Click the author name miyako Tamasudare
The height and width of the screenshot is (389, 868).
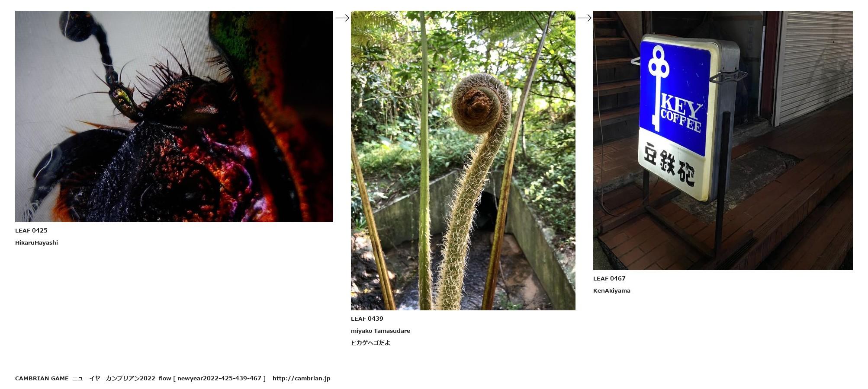click(x=380, y=331)
